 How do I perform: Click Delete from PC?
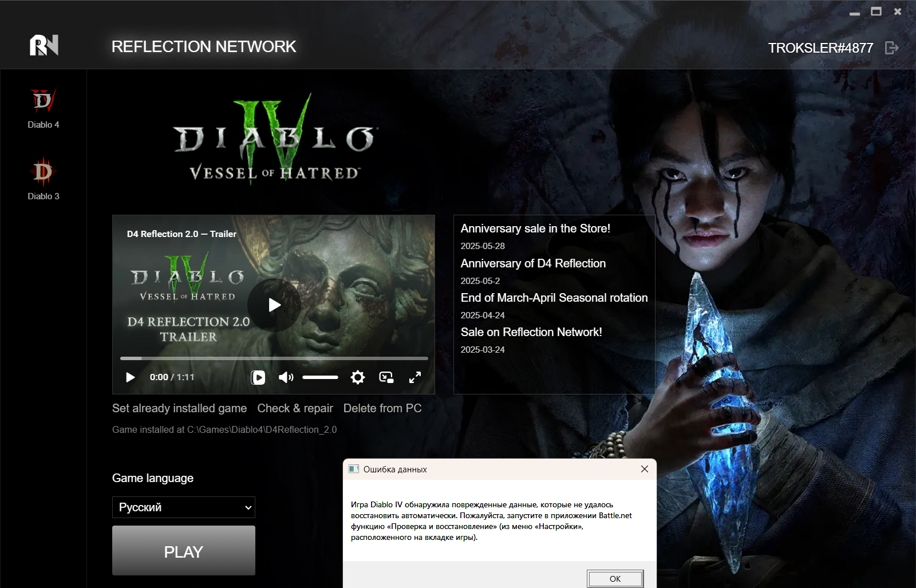tap(382, 408)
